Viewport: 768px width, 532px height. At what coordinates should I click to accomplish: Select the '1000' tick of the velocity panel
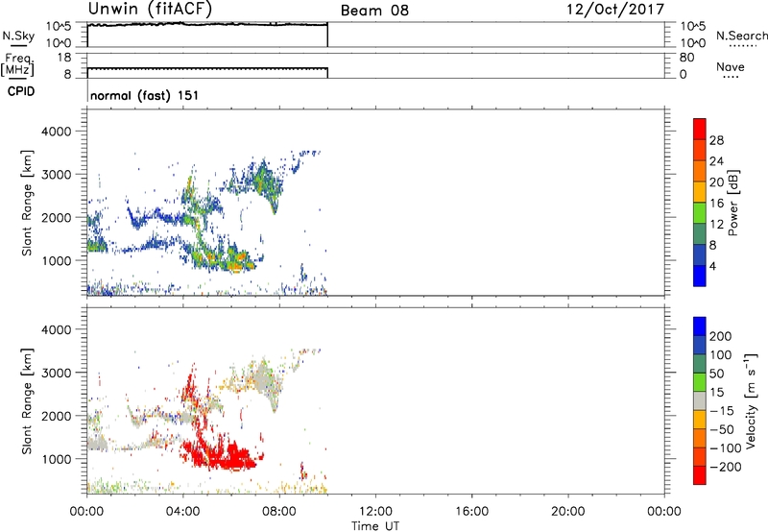(x=57, y=459)
